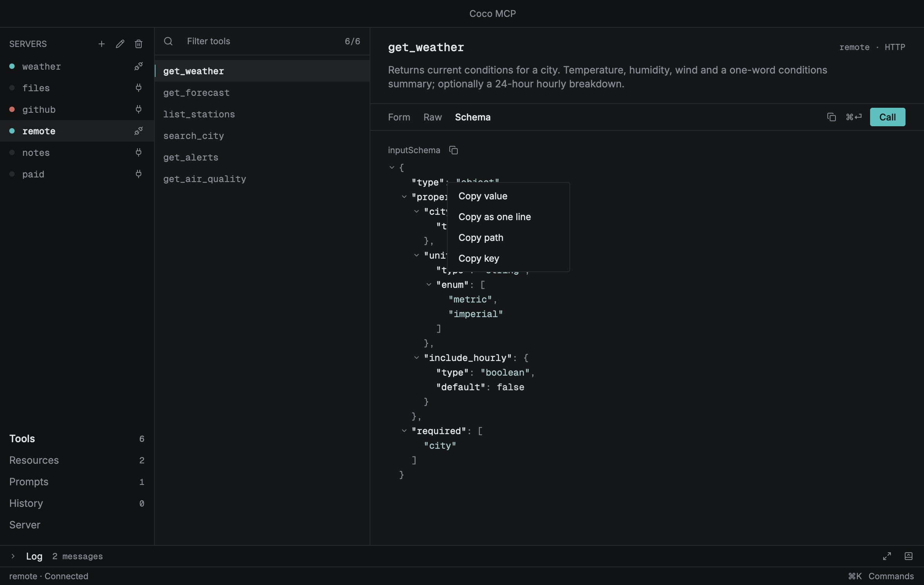Click the "boolean" type value

coord(505,372)
